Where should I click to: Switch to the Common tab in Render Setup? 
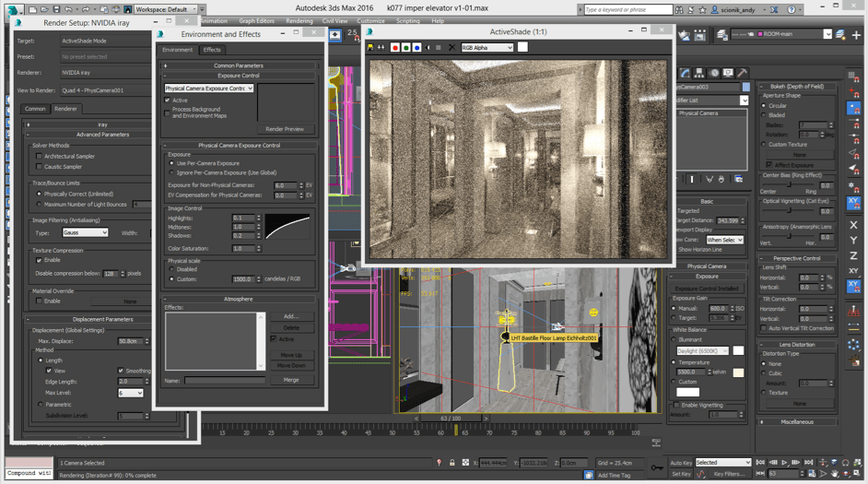[35, 109]
